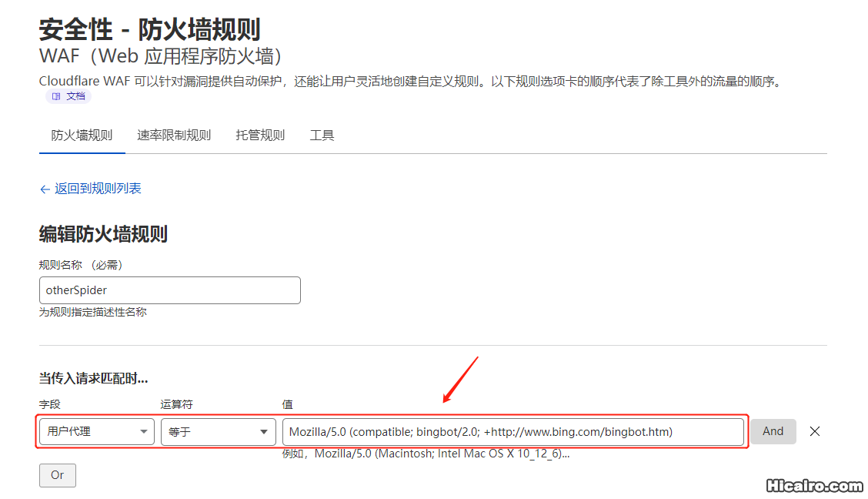Open the 托管规则 tab
The height and width of the screenshot is (499, 868).
(259, 135)
